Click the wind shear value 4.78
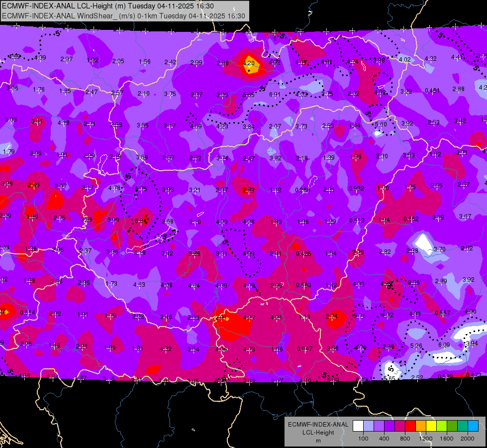This screenshot has height=448, width=487. pyautogui.click(x=114, y=188)
